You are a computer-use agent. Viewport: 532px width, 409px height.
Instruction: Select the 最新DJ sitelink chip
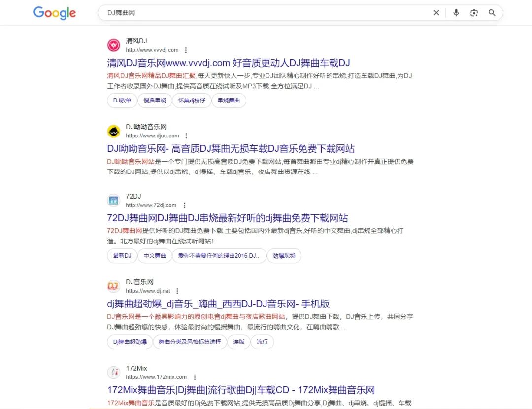click(122, 256)
